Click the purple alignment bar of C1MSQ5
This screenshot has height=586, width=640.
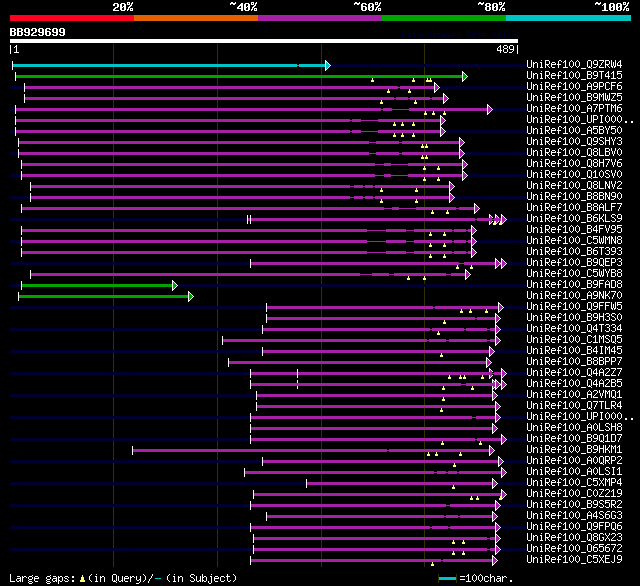click(x=359, y=340)
